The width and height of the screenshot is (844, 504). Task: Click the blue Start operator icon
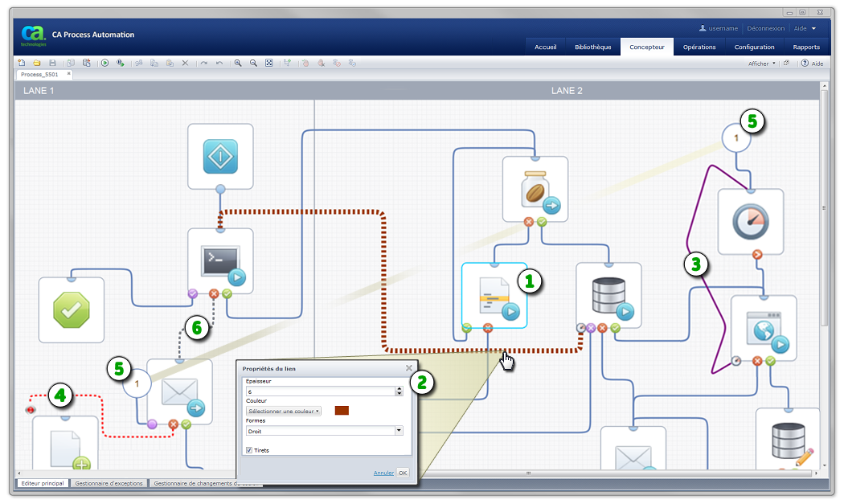[x=221, y=157]
